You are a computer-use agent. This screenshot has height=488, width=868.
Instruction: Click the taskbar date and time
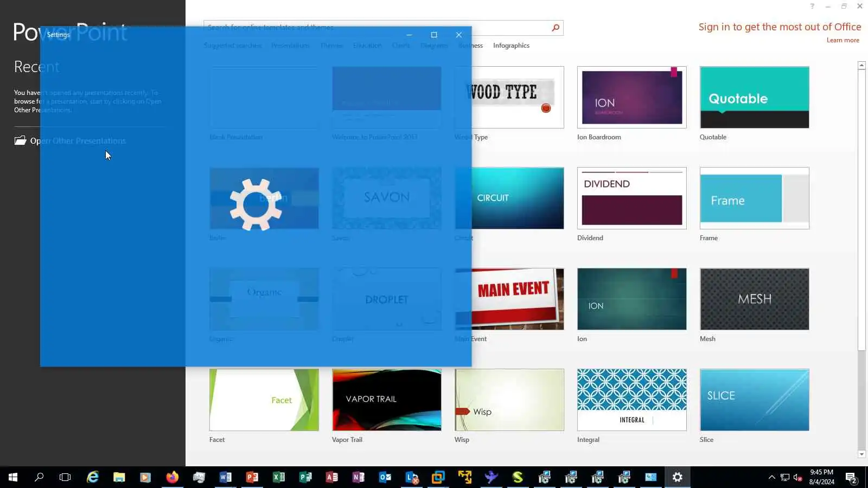coord(821,477)
